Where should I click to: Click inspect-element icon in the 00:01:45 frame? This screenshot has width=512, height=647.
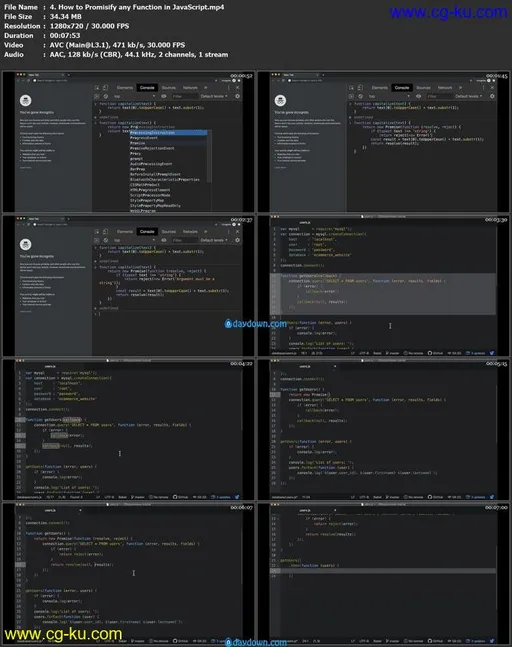pyautogui.click(x=352, y=87)
